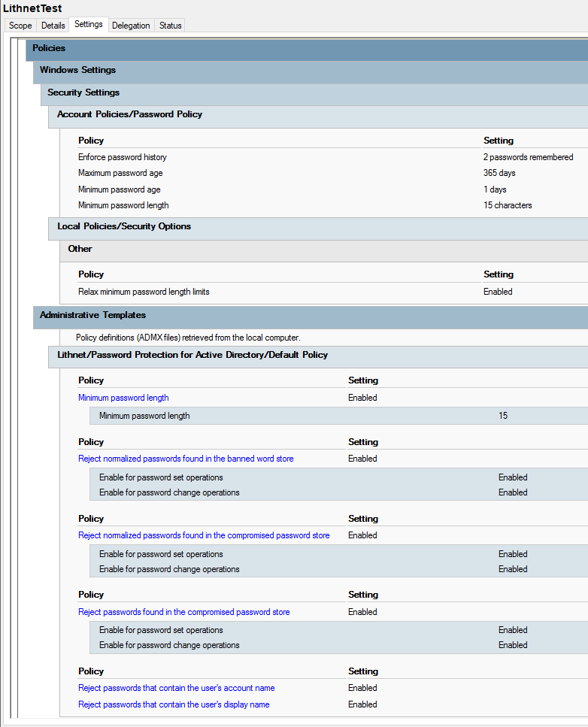Click the grey Minimum password length sub-row label
Viewport: 588px width, 727px height.
144,416
